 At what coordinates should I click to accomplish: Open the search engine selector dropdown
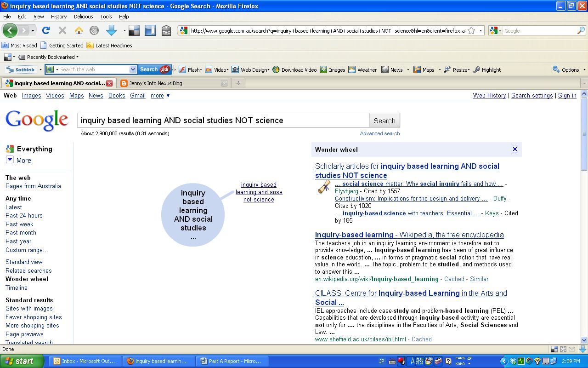(x=495, y=31)
